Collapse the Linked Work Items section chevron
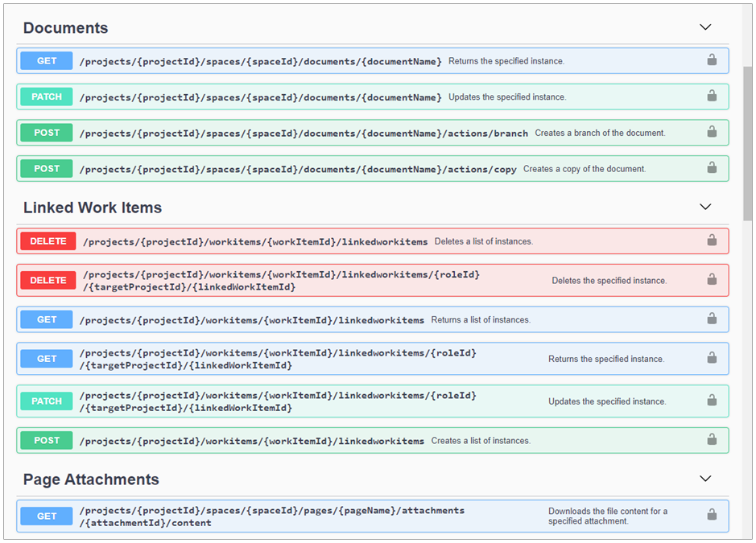This screenshot has height=543, width=756. tap(705, 207)
